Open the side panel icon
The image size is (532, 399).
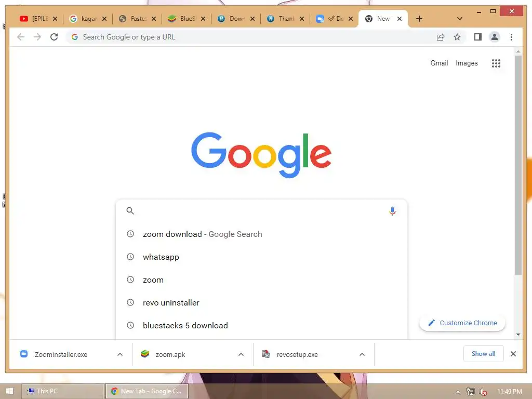click(x=478, y=37)
